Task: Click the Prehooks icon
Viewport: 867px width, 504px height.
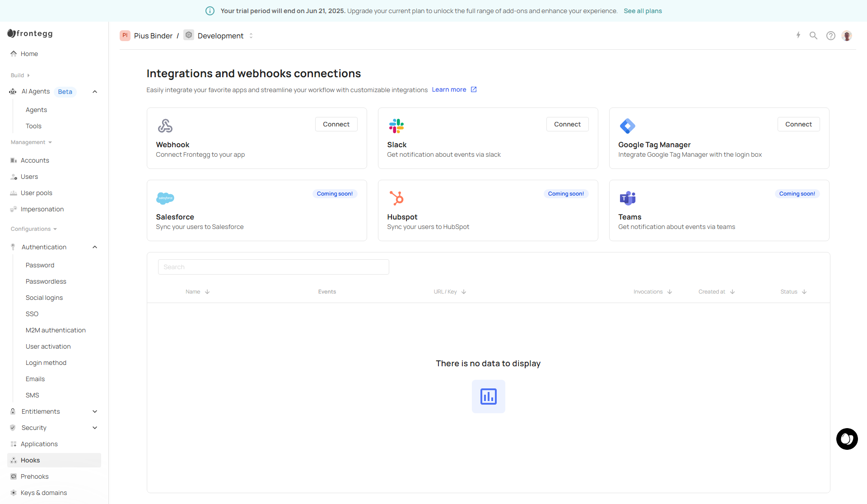Action: (14, 476)
